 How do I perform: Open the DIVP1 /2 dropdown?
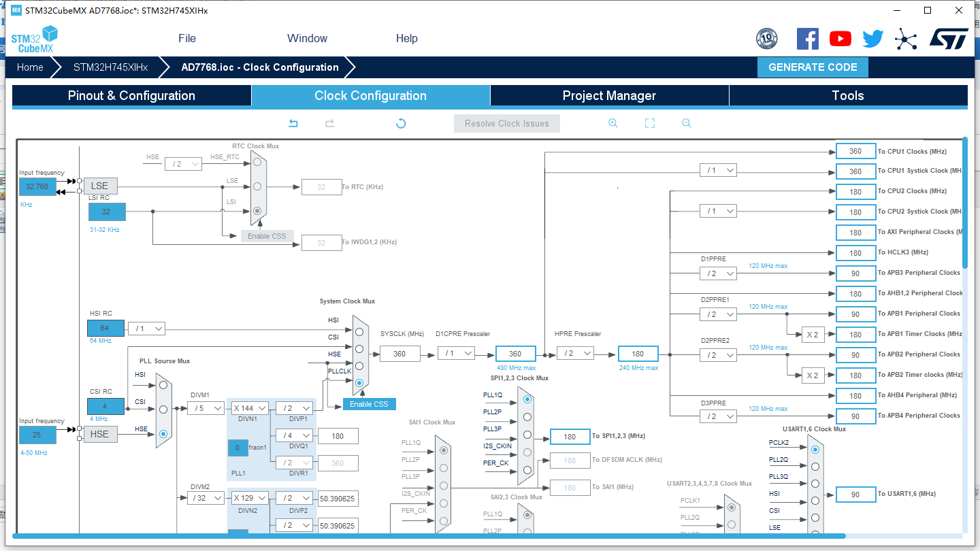click(x=294, y=408)
